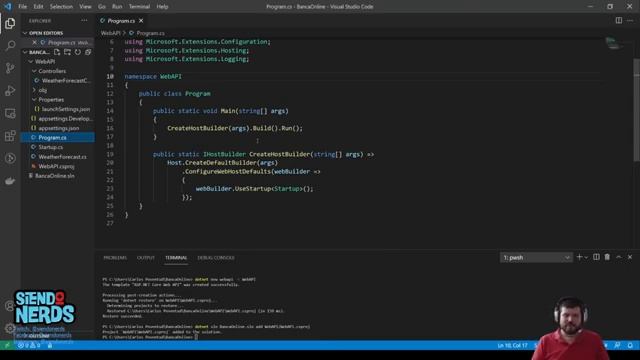Click errors and warnings count in status bar
Screen dimensions: 640x360
pos(29,345)
